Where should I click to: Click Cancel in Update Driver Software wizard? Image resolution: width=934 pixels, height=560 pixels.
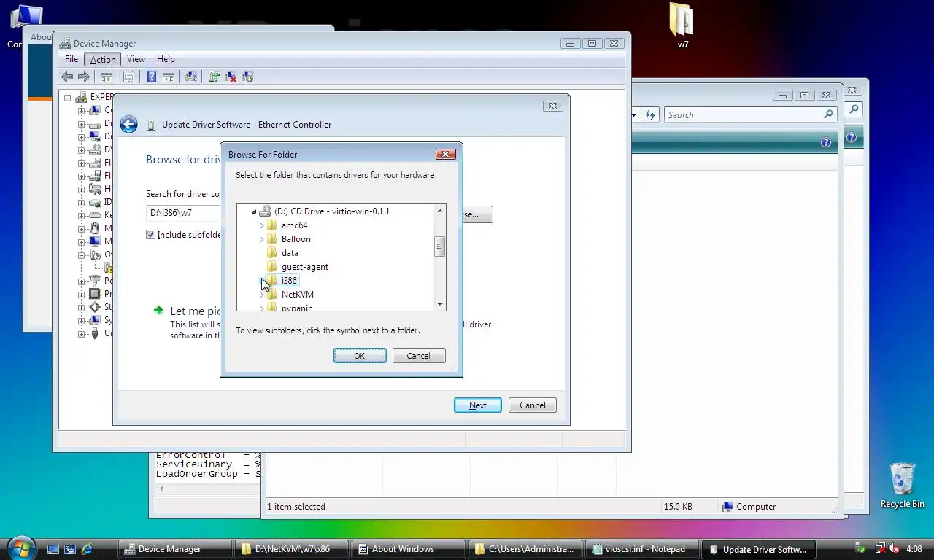(533, 405)
